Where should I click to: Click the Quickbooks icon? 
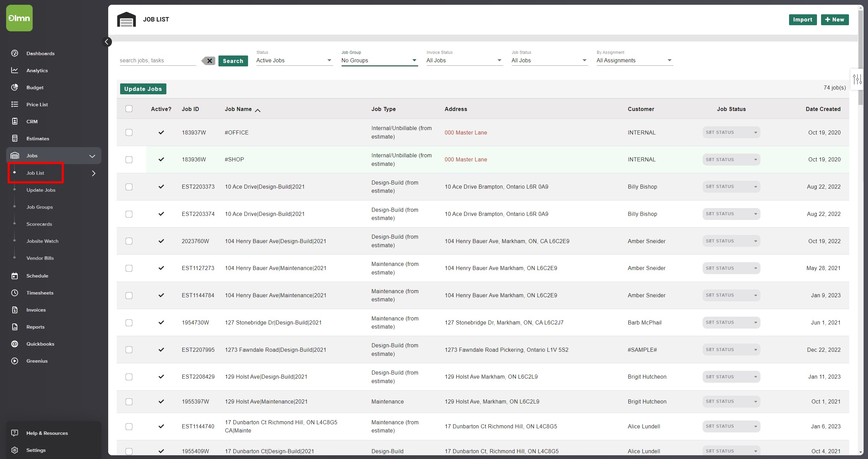pyautogui.click(x=15, y=344)
